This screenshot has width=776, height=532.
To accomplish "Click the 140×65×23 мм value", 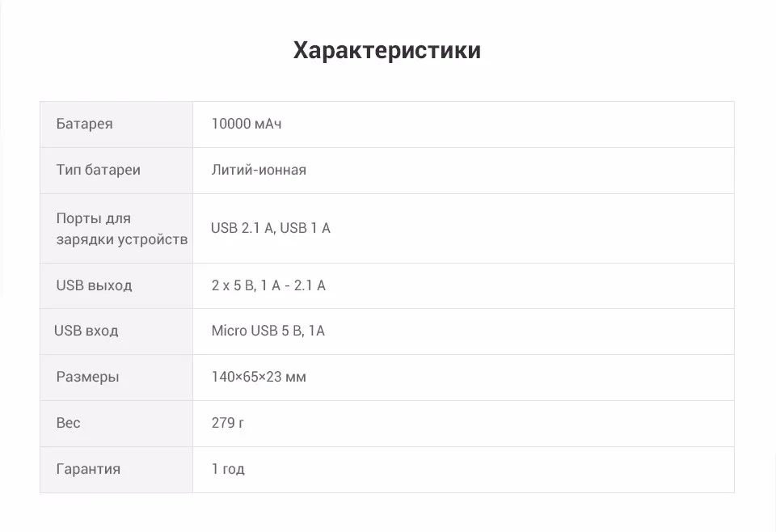I will pos(259,377).
